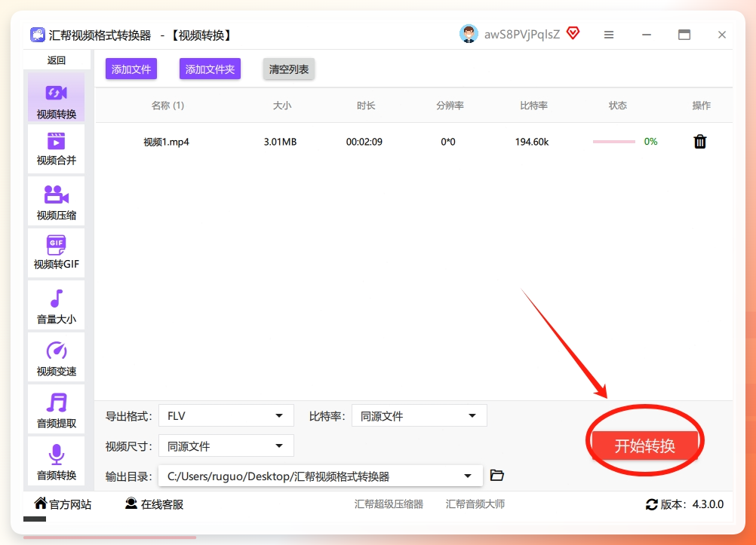Expand the 视频尺寸 dropdown
This screenshot has width=756, height=545.
226,446
